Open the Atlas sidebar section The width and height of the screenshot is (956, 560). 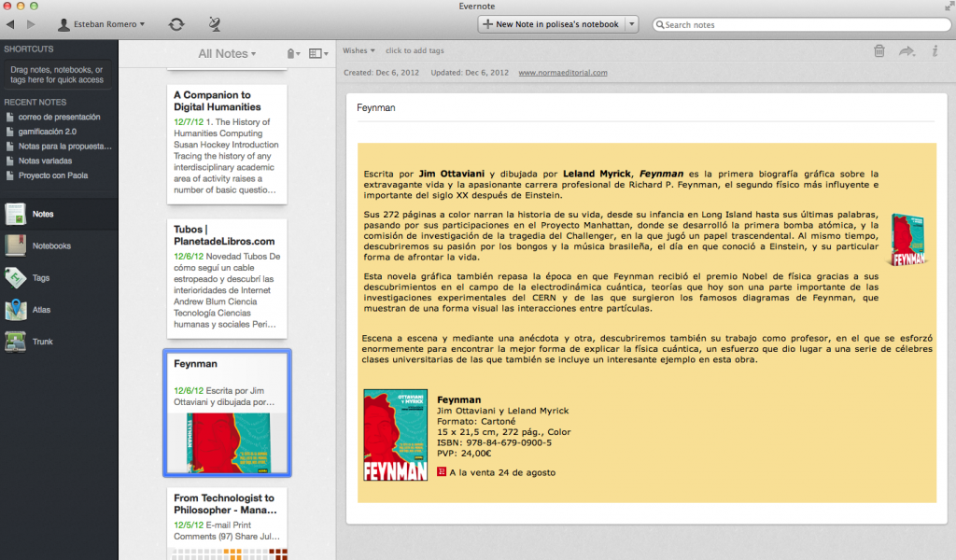click(x=59, y=310)
